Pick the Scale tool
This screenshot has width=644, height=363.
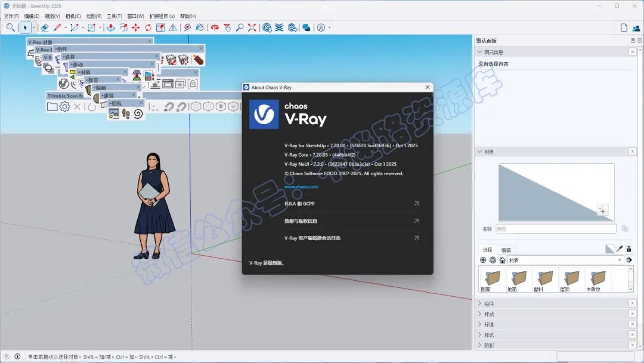160,27
